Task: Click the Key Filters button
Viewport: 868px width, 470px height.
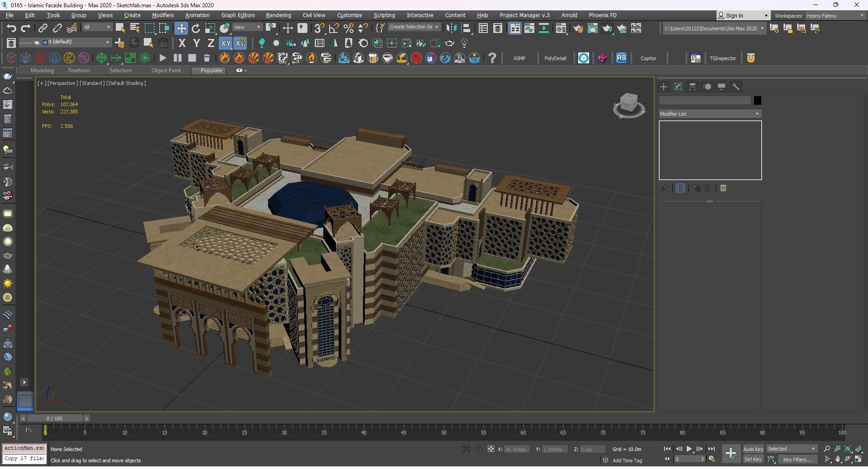Action: 797,459
